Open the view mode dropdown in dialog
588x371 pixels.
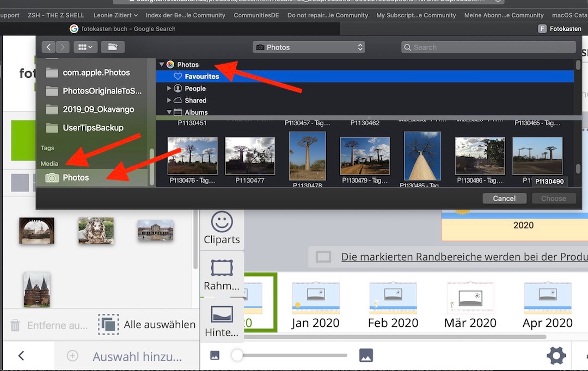[x=85, y=47]
